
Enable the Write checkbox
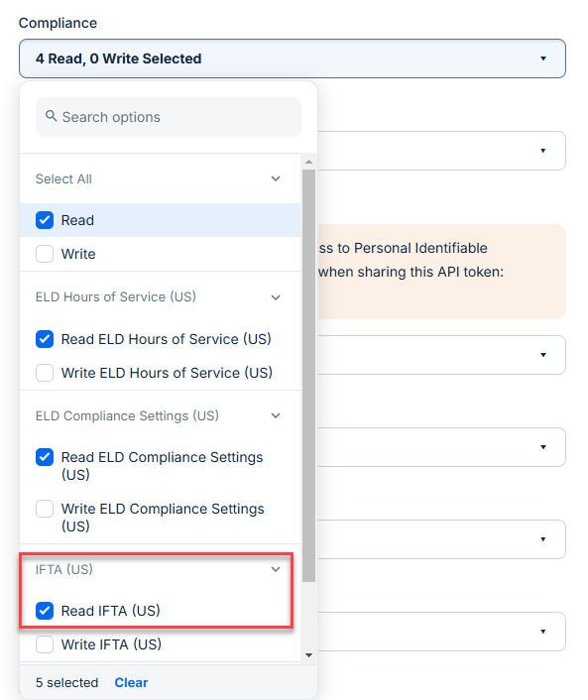click(x=45, y=254)
